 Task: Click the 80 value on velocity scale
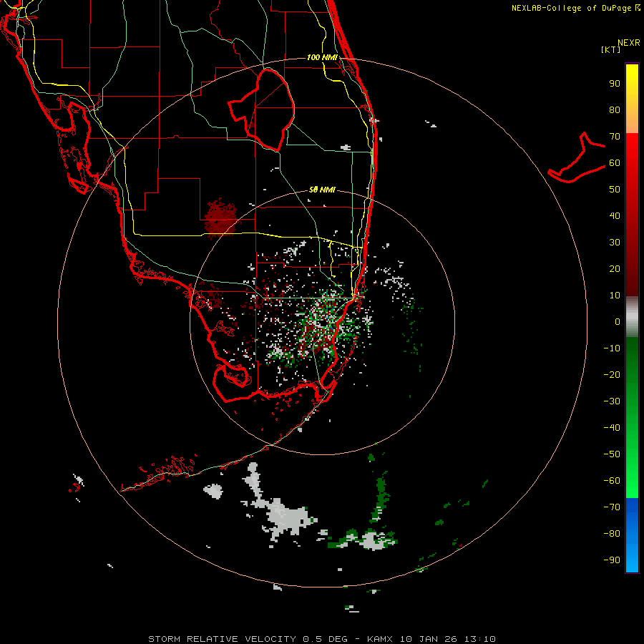[615, 110]
